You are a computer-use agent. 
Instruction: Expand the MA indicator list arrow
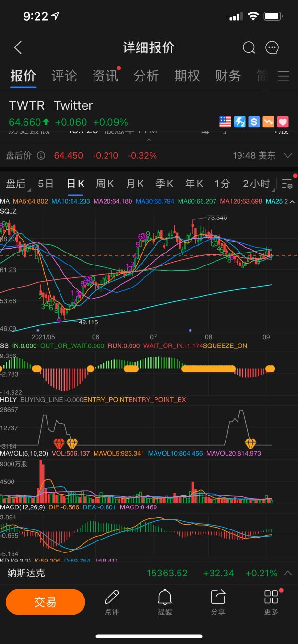[293, 202]
